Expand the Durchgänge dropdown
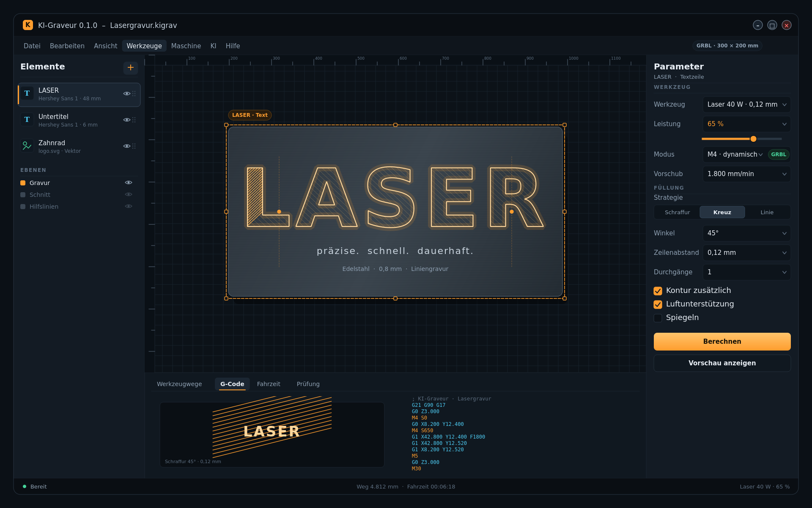 (x=746, y=272)
